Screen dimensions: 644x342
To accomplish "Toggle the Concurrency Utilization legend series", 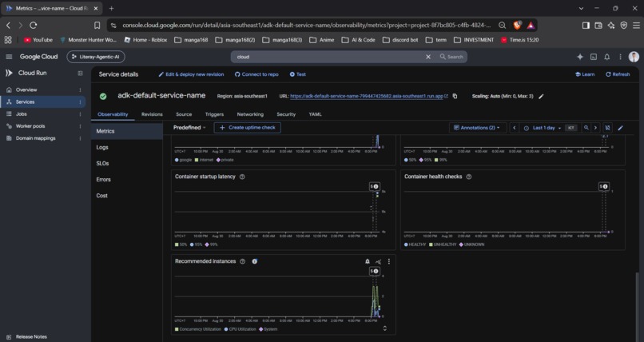I will 197,329.
